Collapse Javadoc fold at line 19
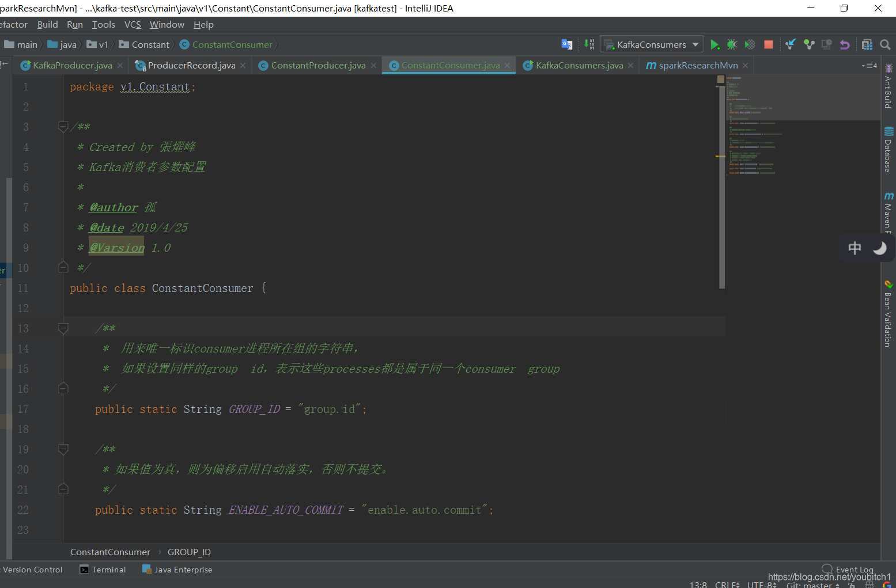The width and height of the screenshot is (896, 588). pyautogui.click(x=63, y=449)
